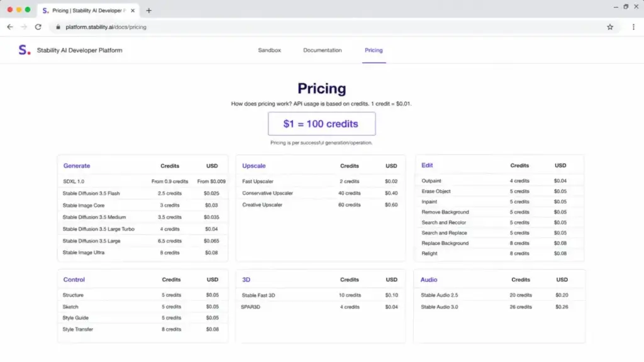
Task: Click the Erase Object row
Action: (x=499, y=191)
